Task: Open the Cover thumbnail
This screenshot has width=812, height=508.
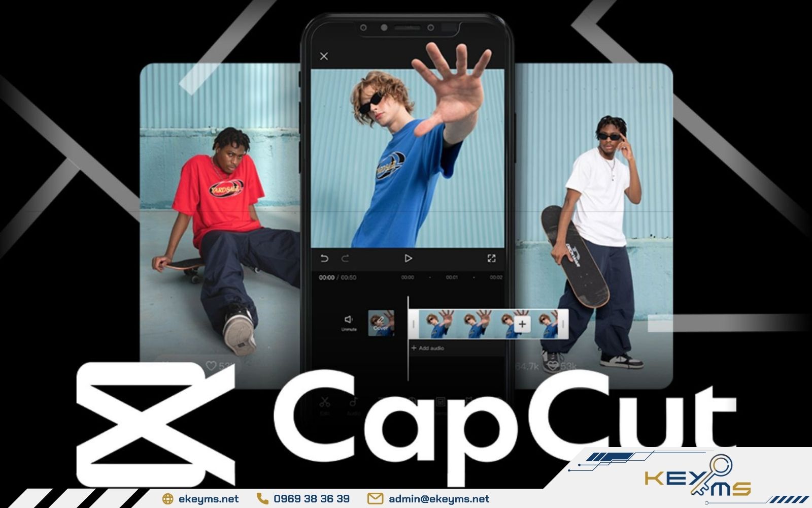Action: [x=381, y=323]
